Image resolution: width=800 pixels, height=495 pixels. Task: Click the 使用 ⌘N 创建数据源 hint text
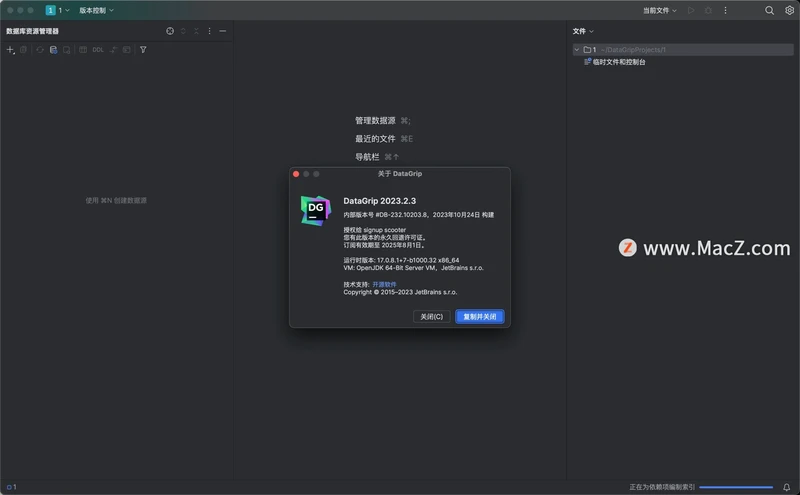pos(116,201)
